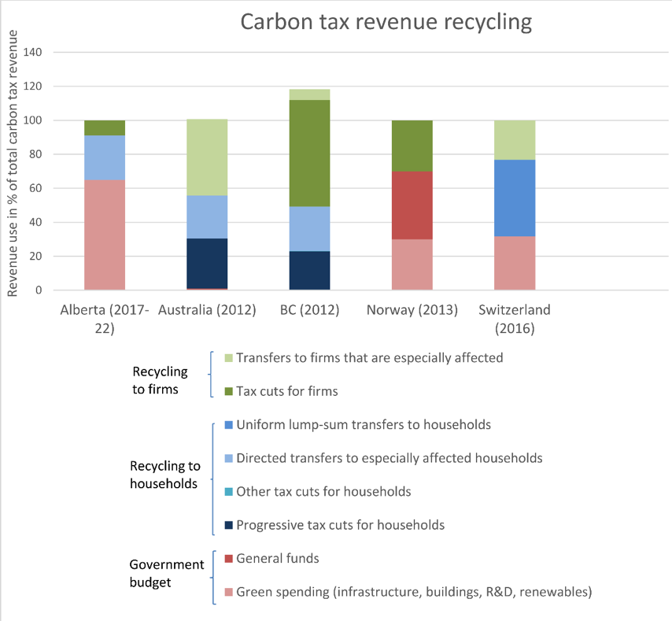Screen dimensions: 672x621
Task: Select the light blue 'Directed transfers' legend marker
Action: click(x=228, y=458)
